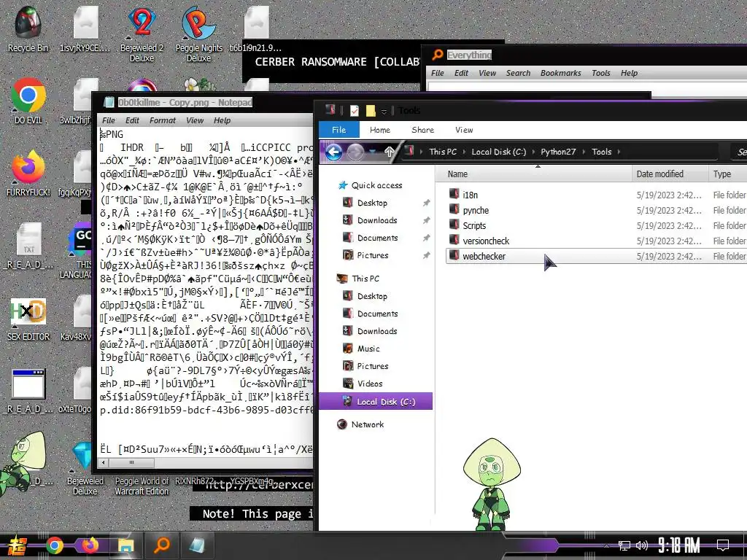Click Explorer's back navigation arrow

pos(333,152)
